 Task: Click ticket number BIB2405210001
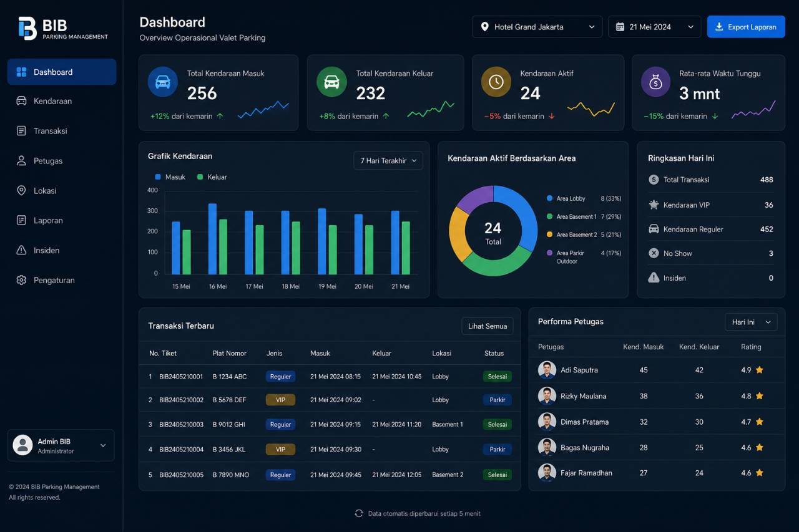click(x=181, y=377)
